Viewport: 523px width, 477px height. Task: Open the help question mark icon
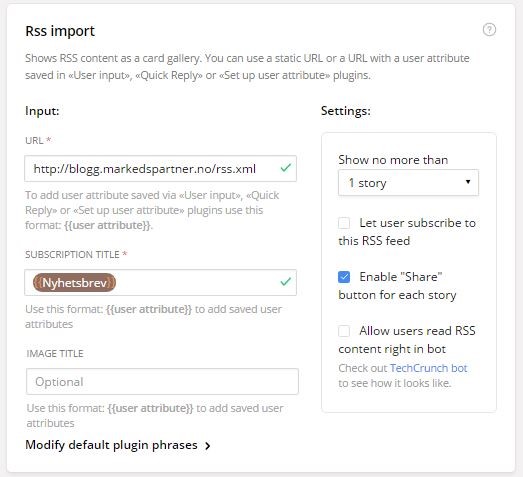tap(489, 30)
